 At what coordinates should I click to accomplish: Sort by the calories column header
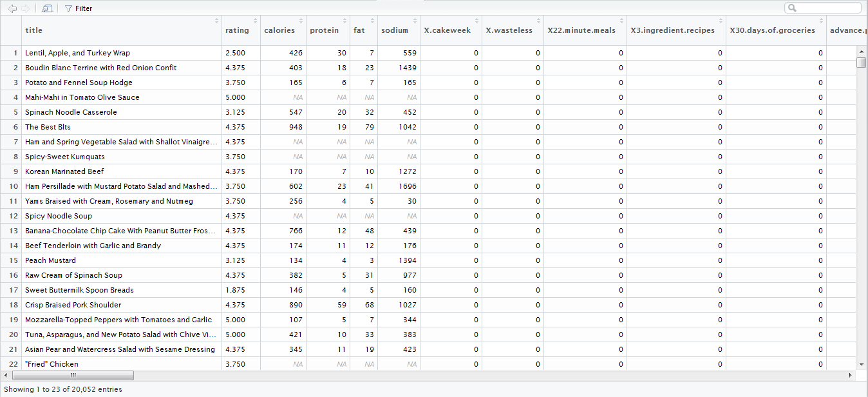[283, 30]
